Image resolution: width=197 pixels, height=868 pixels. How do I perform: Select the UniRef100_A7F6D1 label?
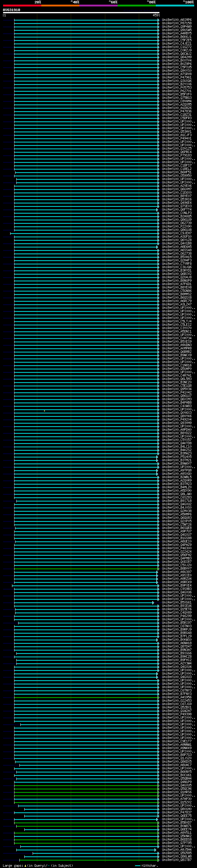click(176, 284)
